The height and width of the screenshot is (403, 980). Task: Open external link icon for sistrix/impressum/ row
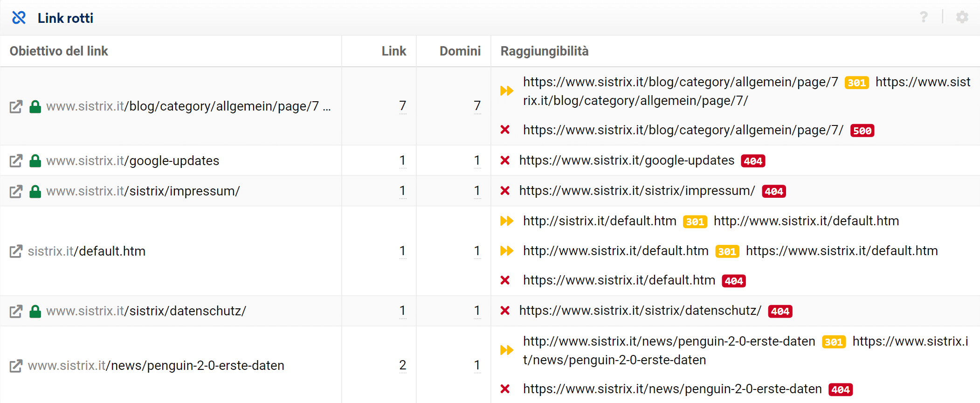tap(16, 191)
